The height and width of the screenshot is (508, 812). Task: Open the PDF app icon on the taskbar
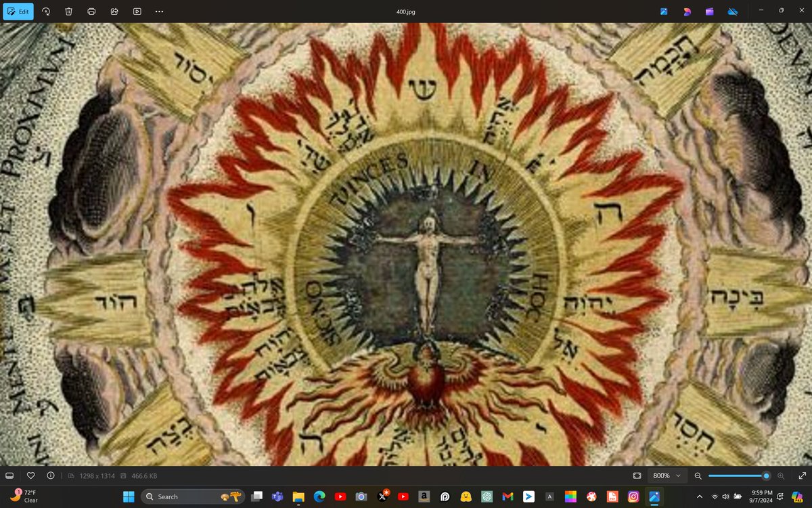[x=612, y=496]
